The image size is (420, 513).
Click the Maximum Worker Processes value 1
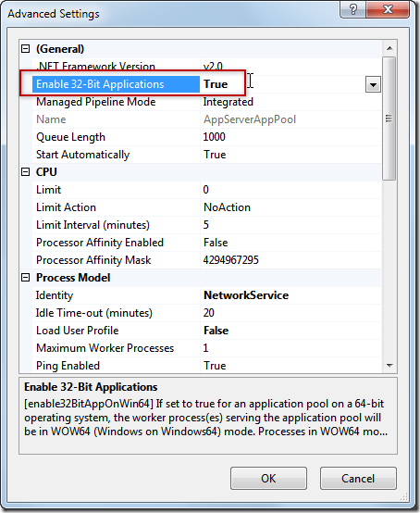(x=206, y=348)
